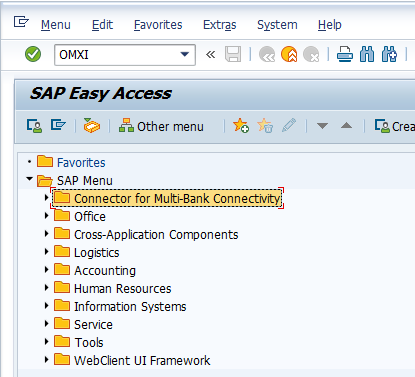The width and height of the screenshot is (415, 377).
Task: Expand Connector for Multi-Bank Connectivity node
Action: [47, 198]
